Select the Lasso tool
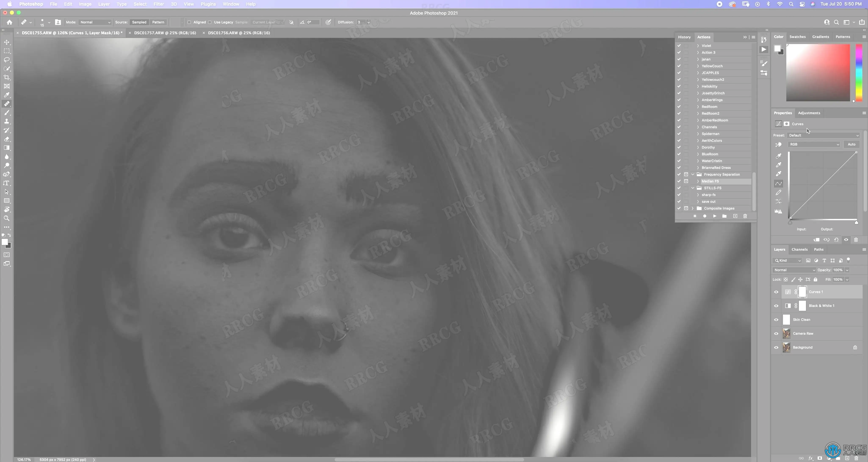This screenshot has height=462, width=868. point(7,60)
